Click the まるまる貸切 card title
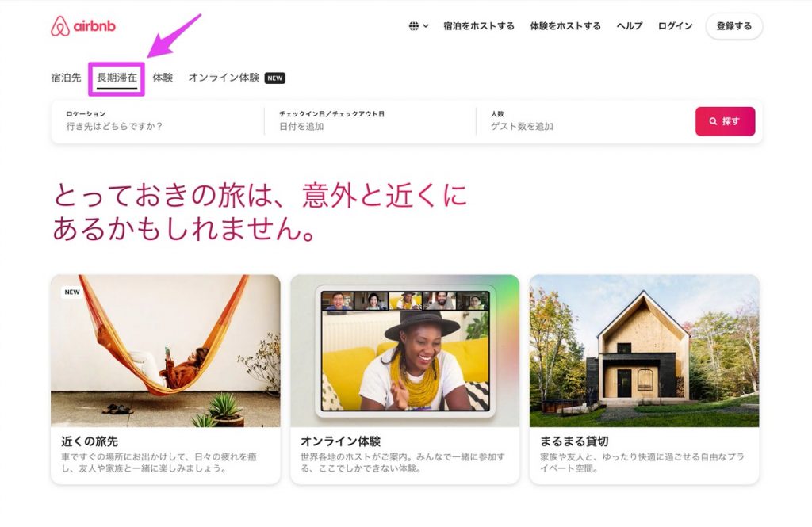812x527 pixels. (574, 441)
